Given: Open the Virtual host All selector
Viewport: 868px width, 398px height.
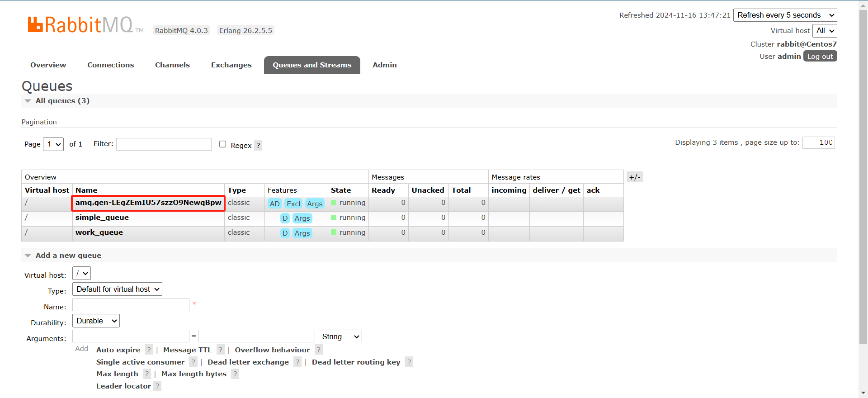Looking at the screenshot, I should tap(825, 30).
